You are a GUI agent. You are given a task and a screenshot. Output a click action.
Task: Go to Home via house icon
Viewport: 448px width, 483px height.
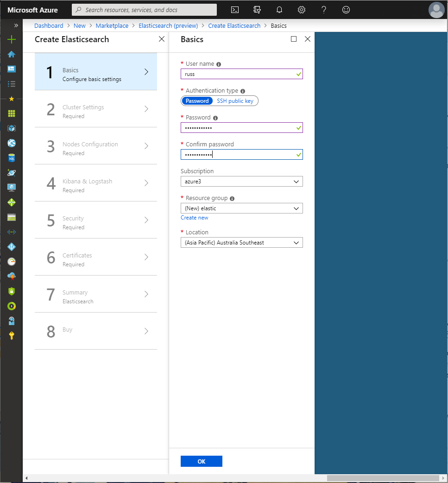11,54
